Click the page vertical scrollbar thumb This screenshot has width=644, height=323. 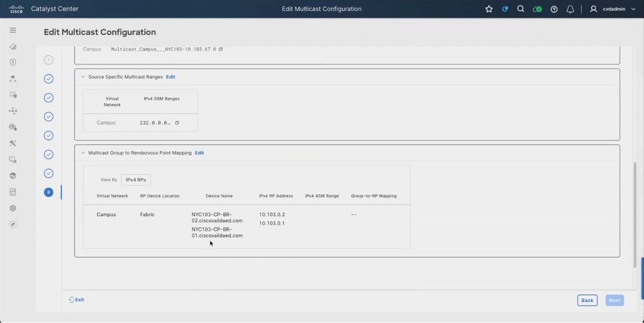pyautogui.click(x=635, y=215)
